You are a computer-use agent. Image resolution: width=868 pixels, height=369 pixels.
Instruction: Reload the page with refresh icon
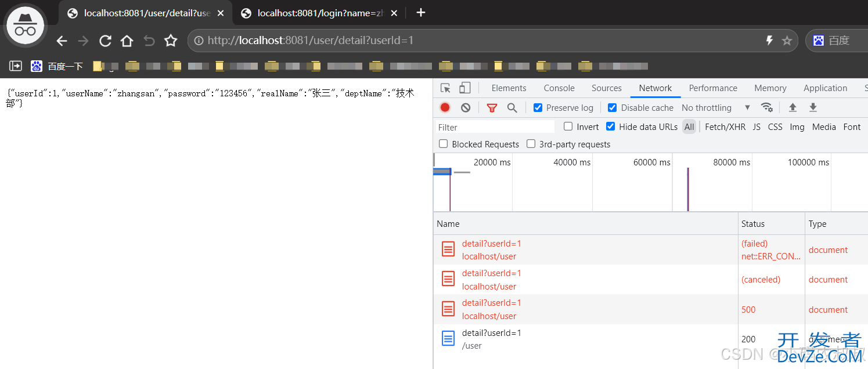coord(105,41)
